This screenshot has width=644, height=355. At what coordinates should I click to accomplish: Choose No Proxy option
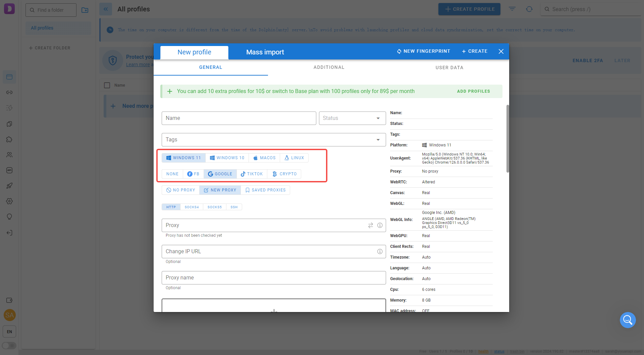click(181, 190)
